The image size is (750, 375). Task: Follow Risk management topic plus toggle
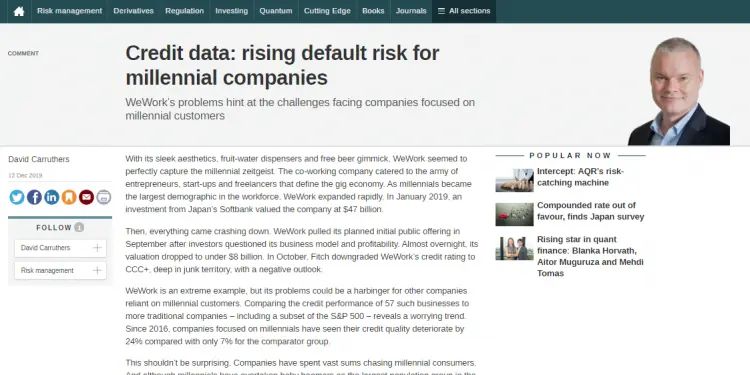(98, 271)
